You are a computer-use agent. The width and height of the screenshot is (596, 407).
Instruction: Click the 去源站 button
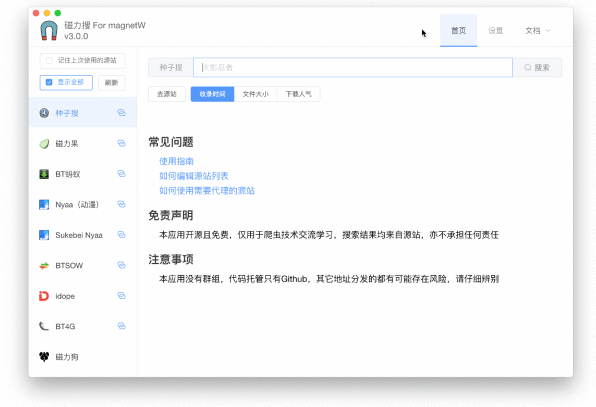[x=167, y=94]
